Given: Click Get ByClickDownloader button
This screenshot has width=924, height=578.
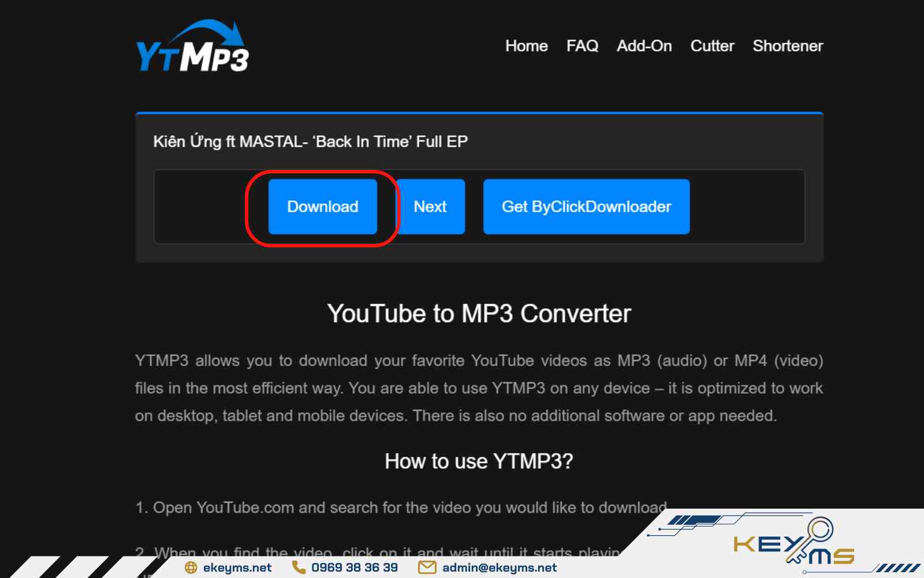Looking at the screenshot, I should 586,206.
